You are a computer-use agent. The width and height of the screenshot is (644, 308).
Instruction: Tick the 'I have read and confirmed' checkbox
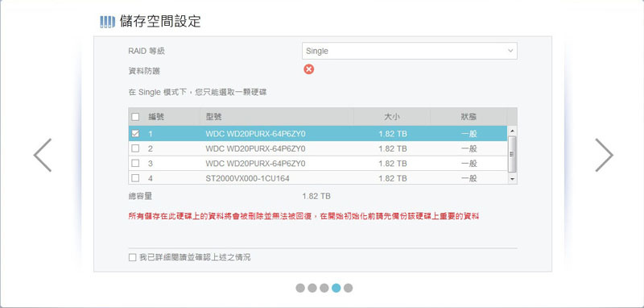pyautogui.click(x=132, y=257)
